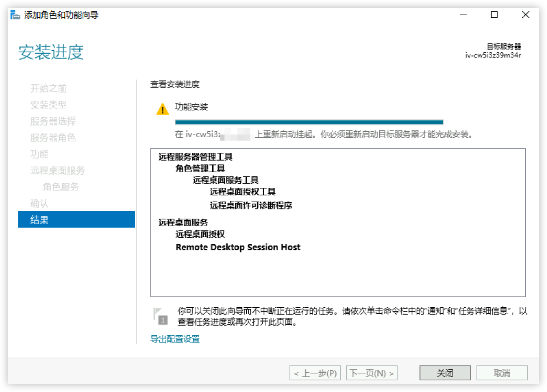Viewport: 547px width, 392px height.
Task: Close the window with the X icon
Action: tap(525, 15)
